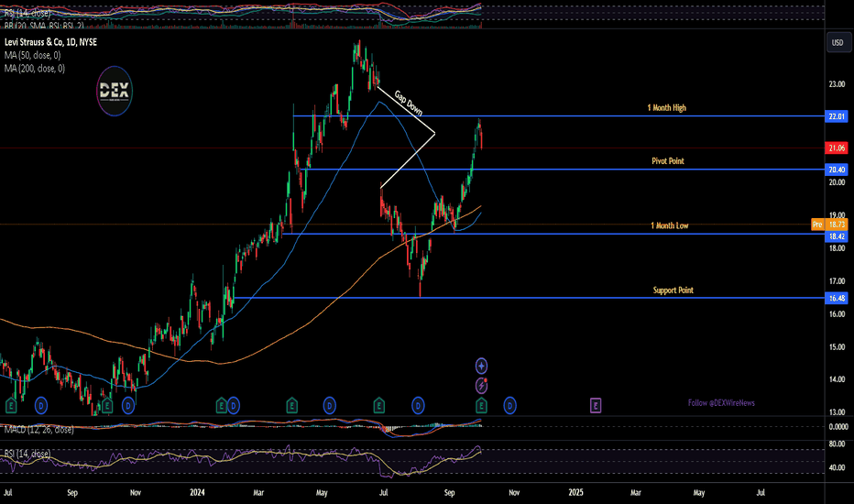The width and height of the screenshot is (854, 504).
Task: Click the 0.0000 MACD scale value
Action: pyautogui.click(x=838, y=427)
